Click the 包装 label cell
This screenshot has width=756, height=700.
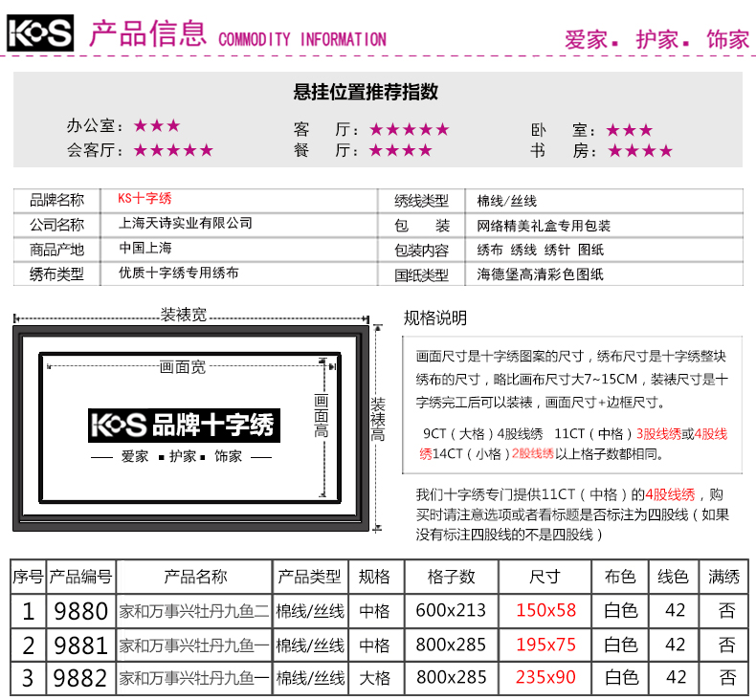click(421, 226)
